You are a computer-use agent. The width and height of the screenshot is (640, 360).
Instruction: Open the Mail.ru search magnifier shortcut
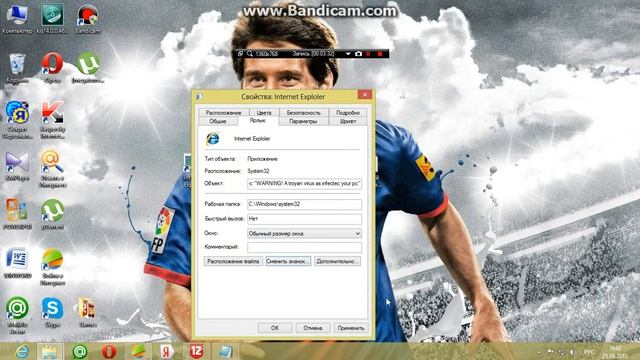[52, 168]
